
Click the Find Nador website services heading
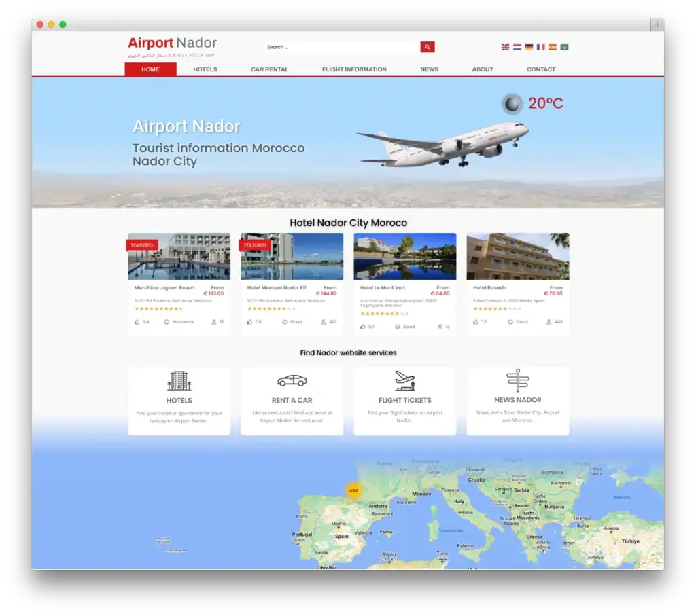[349, 352]
